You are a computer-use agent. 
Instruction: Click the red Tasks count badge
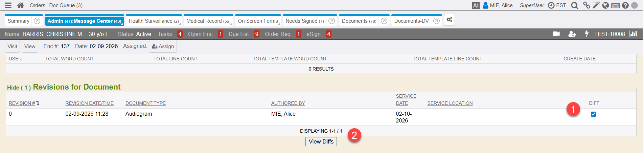[x=180, y=34]
